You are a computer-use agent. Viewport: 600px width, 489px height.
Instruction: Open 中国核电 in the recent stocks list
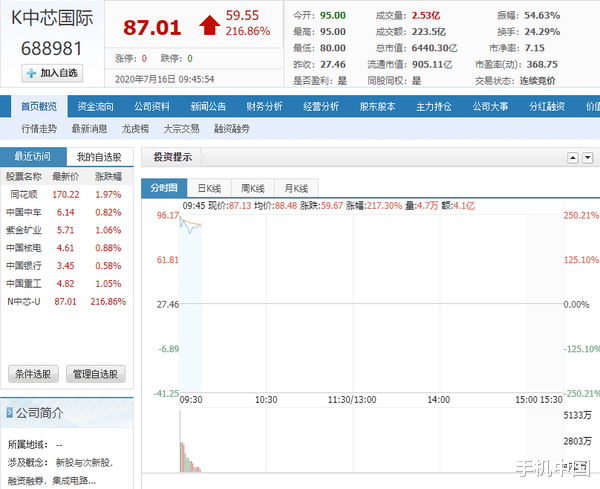coord(24,248)
